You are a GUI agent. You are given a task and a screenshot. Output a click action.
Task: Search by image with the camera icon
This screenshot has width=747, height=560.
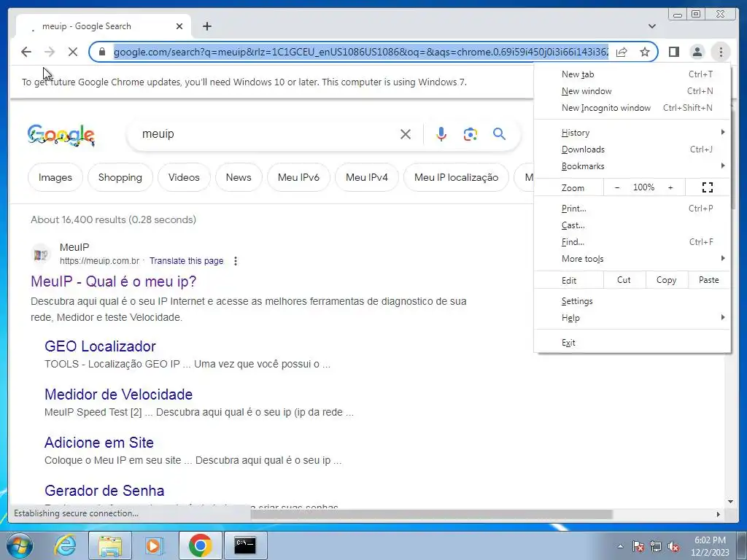pos(471,134)
